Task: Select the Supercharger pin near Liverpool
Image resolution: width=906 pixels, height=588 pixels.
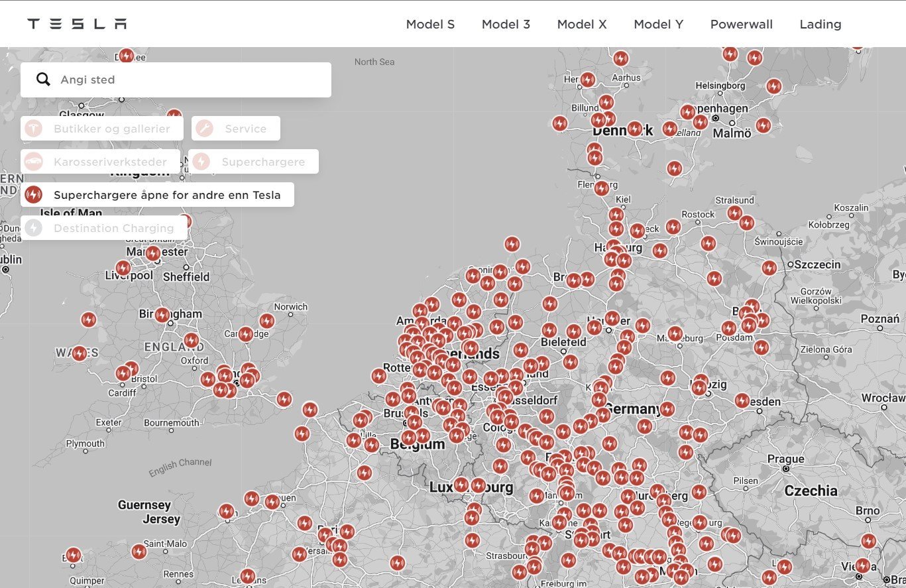Action: (x=123, y=268)
